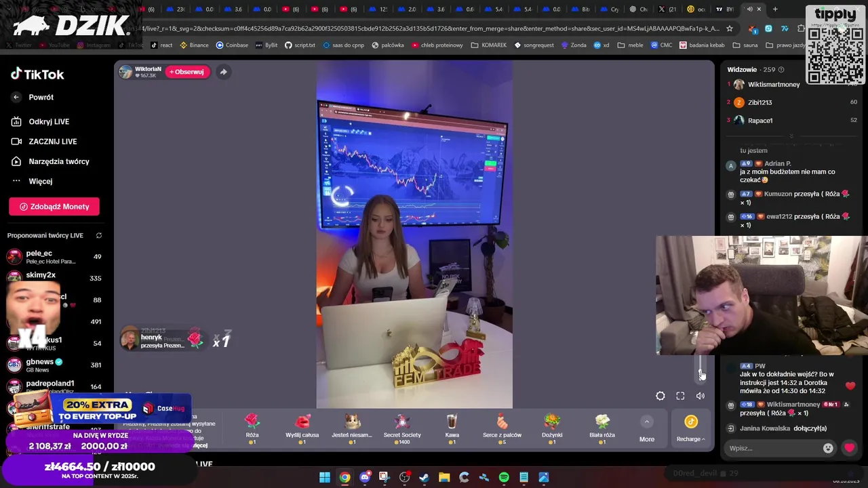Expand the viewers ranking list

click(x=791, y=136)
